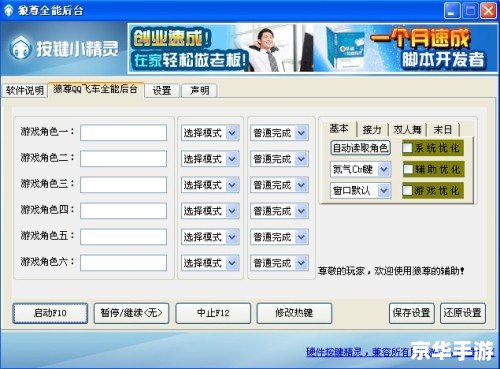The image size is (500, 369).
Task: Click the 中止F12 button
Action: pyautogui.click(x=213, y=313)
